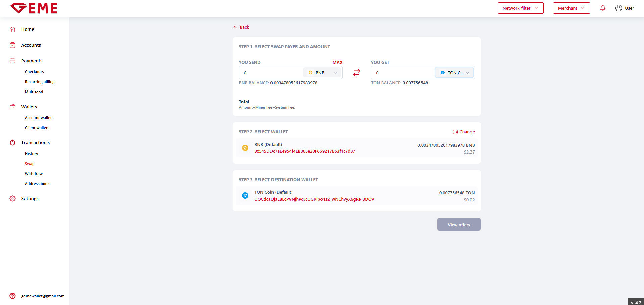
Task: Click Change wallet link
Action: click(x=464, y=132)
